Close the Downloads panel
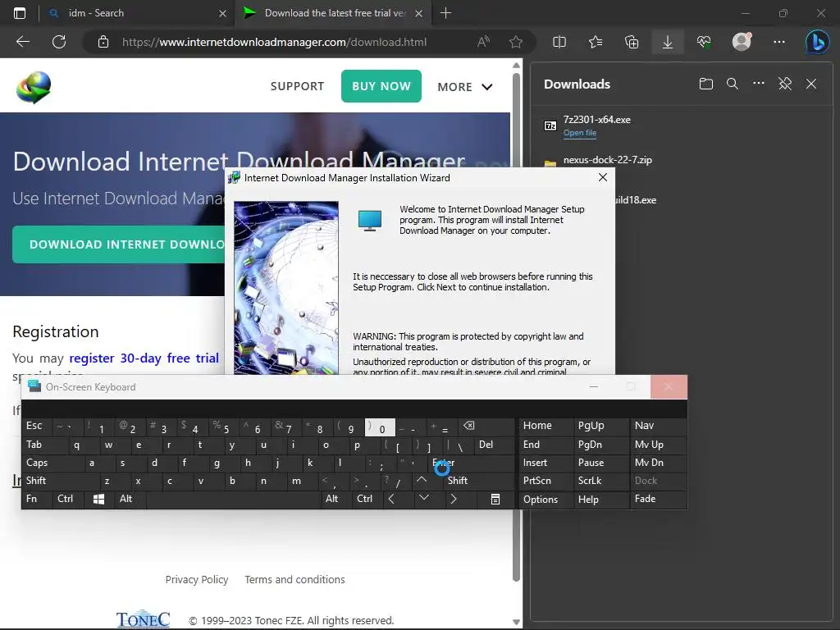The height and width of the screenshot is (630, 840). [811, 84]
